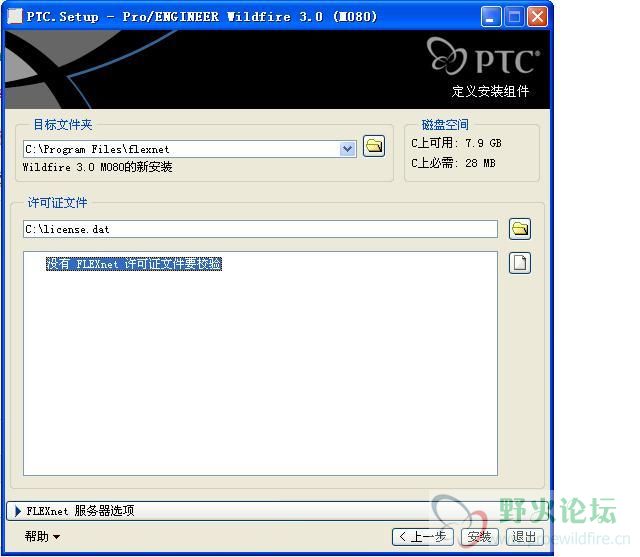Go back with 上一步 button
The width and height of the screenshot is (640, 557).
click(423, 537)
